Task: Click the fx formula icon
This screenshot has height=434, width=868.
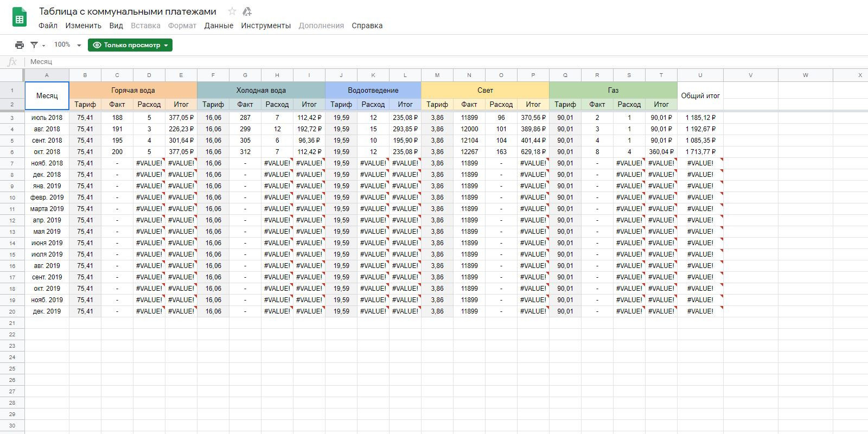Action: pos(12,62)
